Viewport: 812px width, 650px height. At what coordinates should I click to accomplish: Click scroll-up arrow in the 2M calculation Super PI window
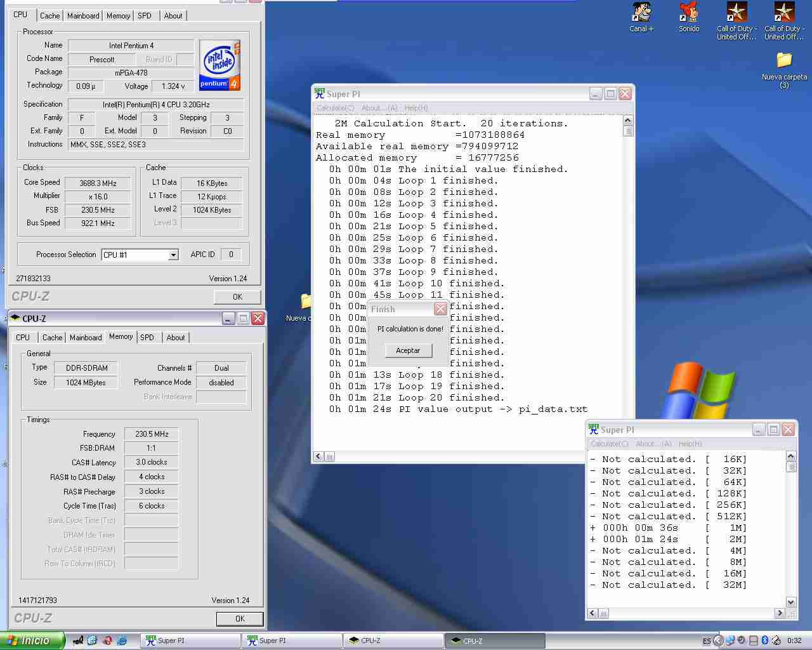pyautogui.click(x=628, y=121)
